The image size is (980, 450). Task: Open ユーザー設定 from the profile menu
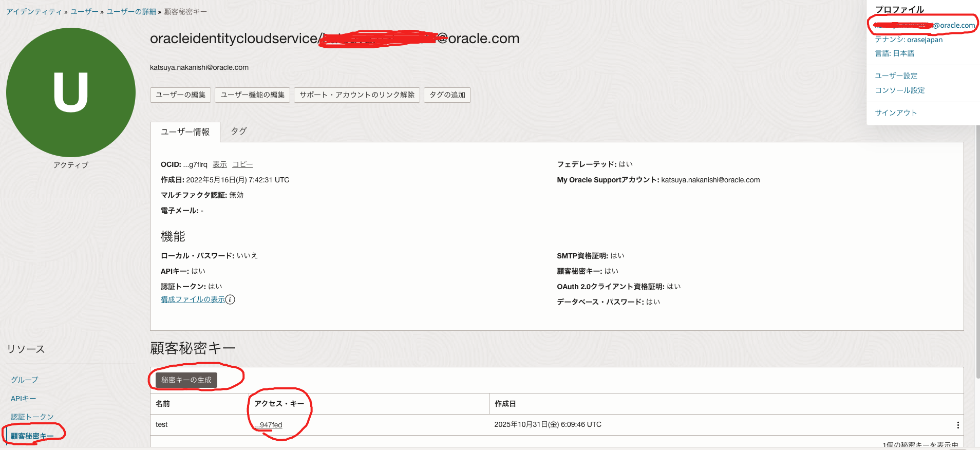896,76
